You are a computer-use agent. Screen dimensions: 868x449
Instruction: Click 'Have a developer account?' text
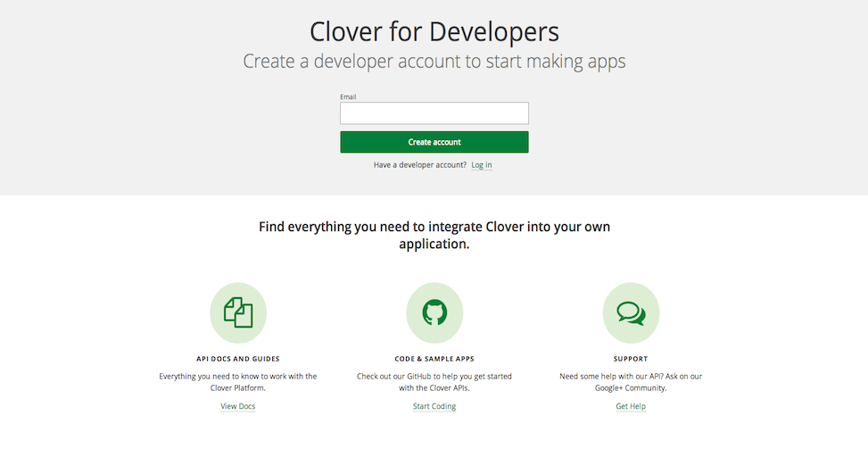(420, 165)
